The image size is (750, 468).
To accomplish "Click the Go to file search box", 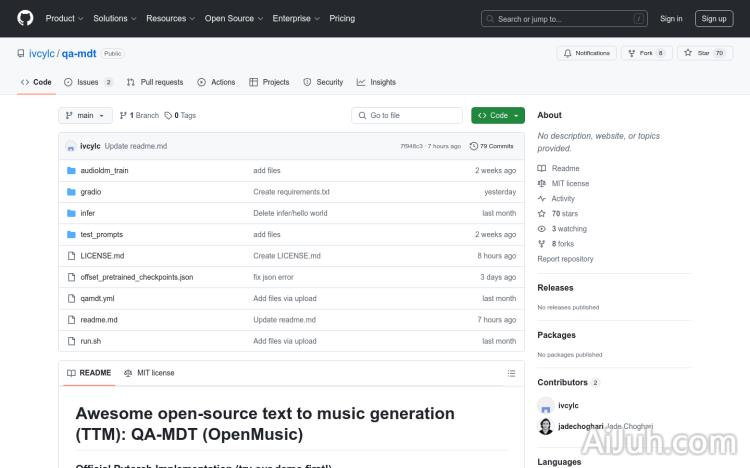I will (x=407, y=115).
